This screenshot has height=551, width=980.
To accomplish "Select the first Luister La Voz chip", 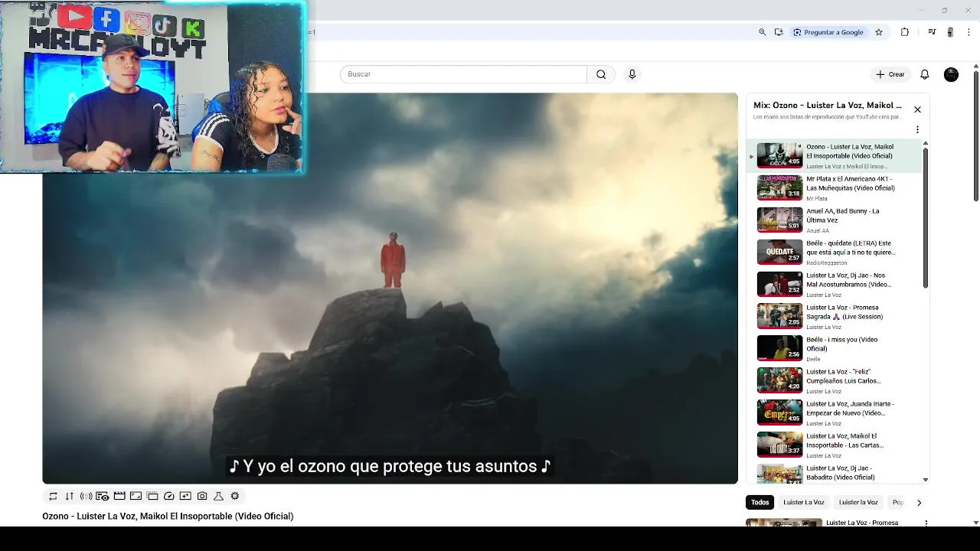I will [x=804, y=502].
